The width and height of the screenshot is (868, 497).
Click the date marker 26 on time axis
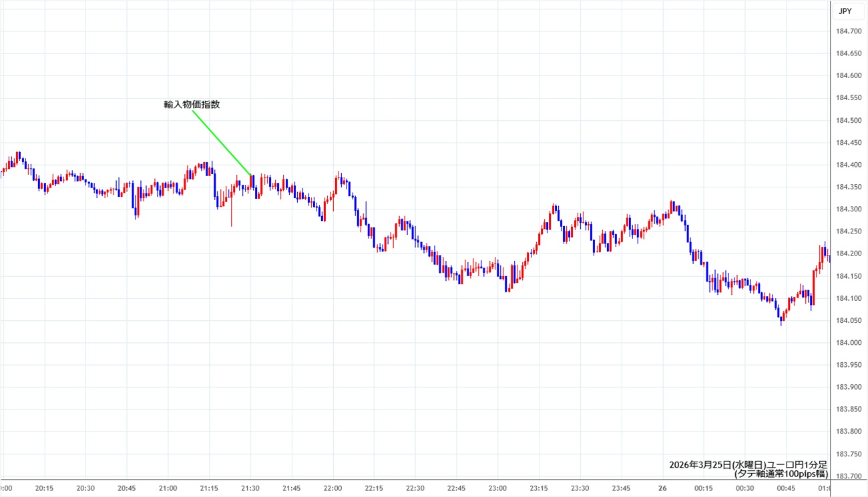(662, 488)
